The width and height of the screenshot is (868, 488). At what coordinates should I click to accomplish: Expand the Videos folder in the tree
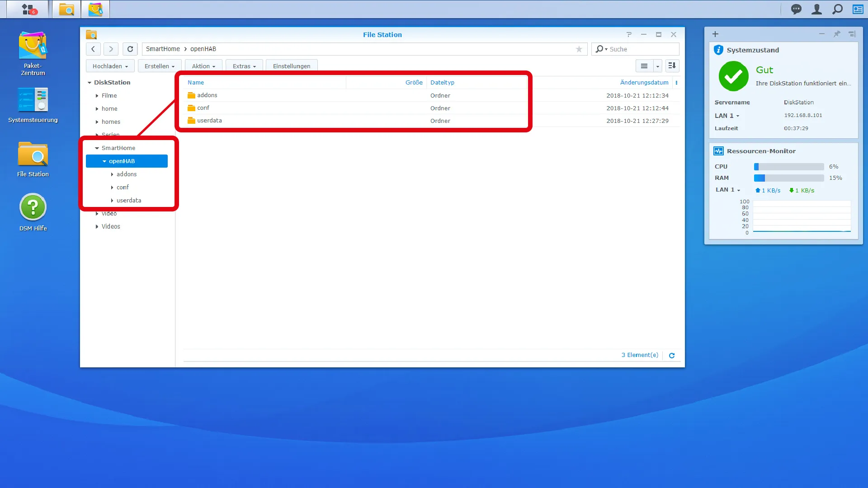click(x=97, y=227)
